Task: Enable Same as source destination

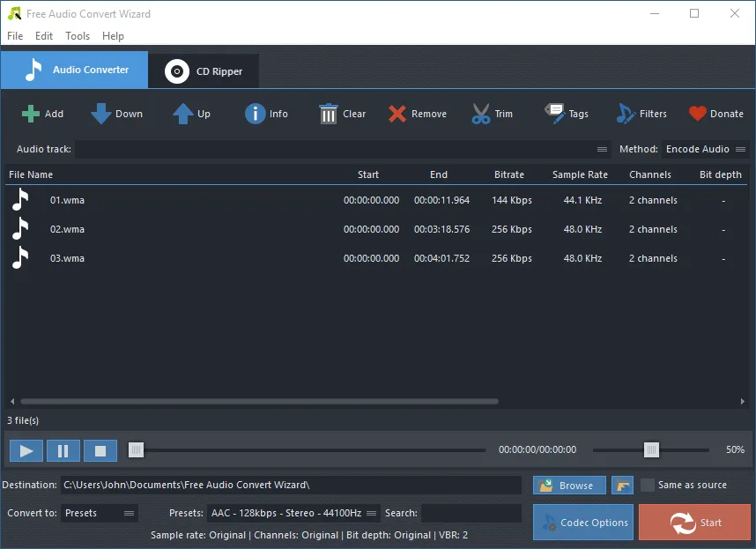Action: tap(648, 485)
